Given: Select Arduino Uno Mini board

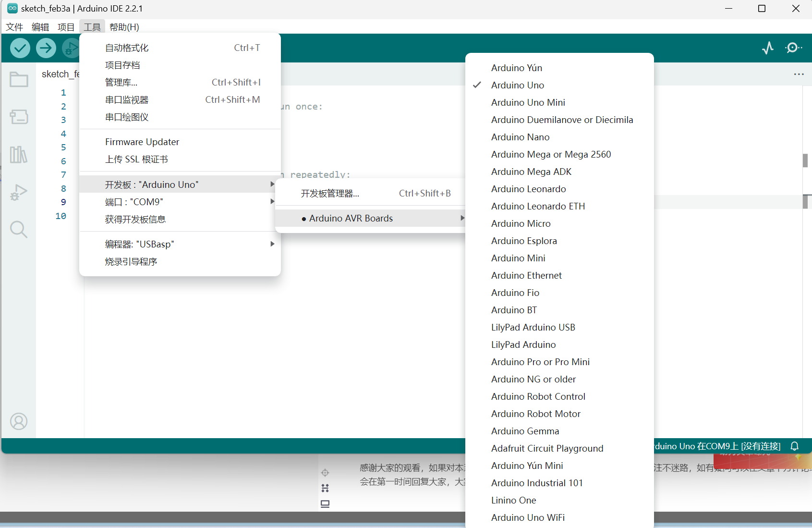Looking at the screenshot, I should 559,102.
